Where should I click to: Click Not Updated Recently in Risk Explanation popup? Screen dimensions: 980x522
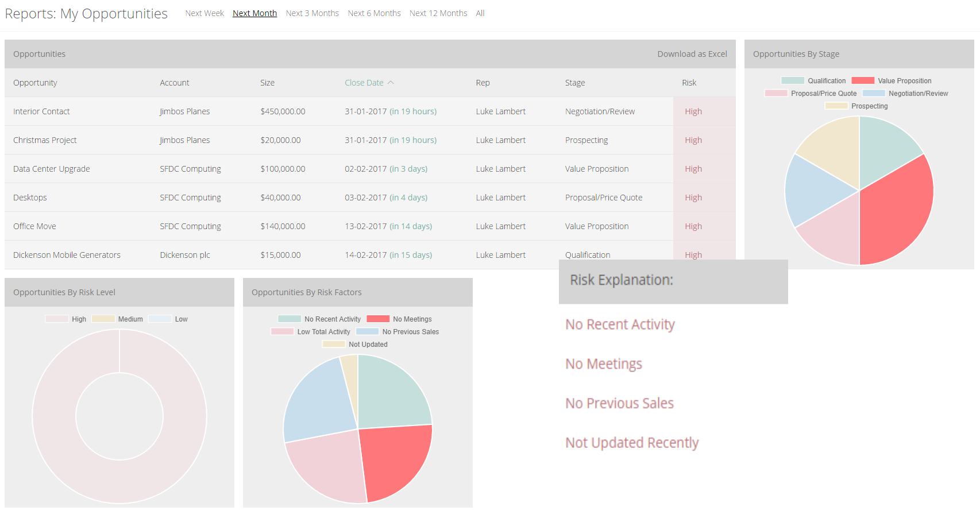[632, 443]
